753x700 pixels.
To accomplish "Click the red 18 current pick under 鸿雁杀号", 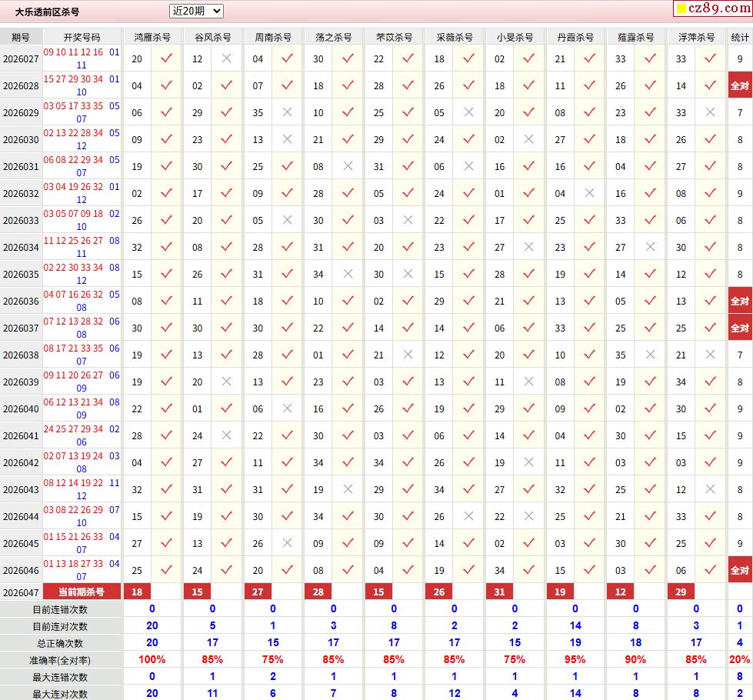I will pos(138,592).
